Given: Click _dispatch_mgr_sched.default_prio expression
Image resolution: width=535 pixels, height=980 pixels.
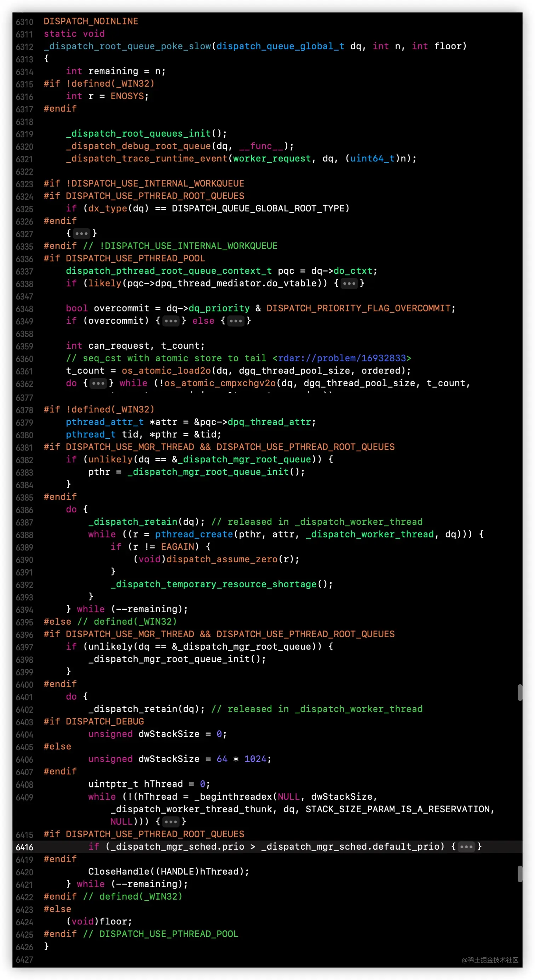Looking at the screenshot, I should [350, 847].
